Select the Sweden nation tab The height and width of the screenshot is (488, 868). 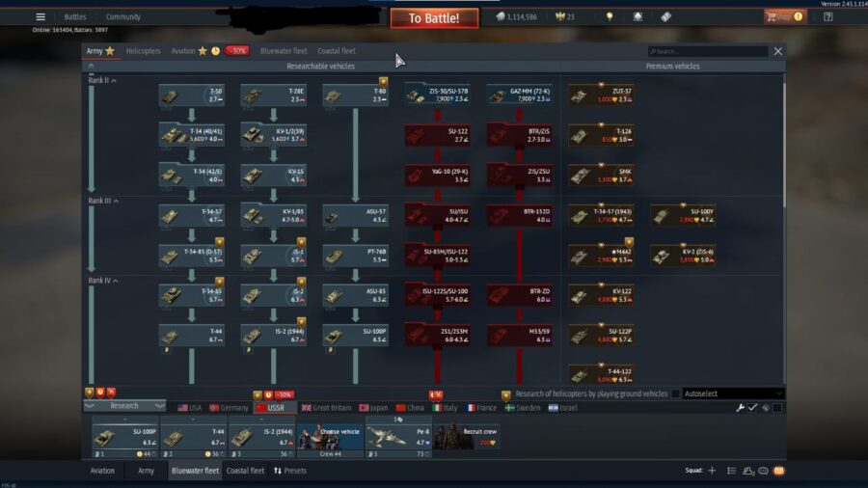[x=523, y=408]
